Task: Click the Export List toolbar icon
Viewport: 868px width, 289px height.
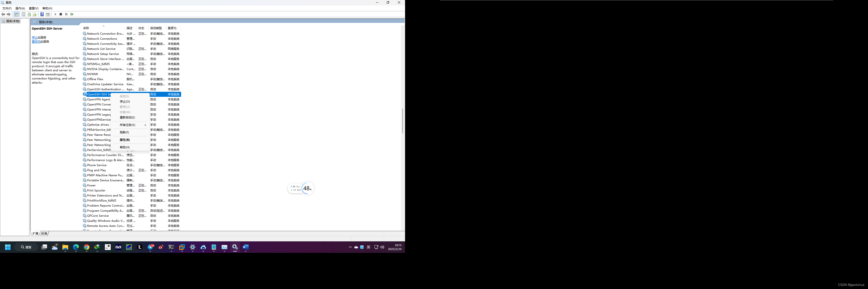Action: tap(35, 14)
